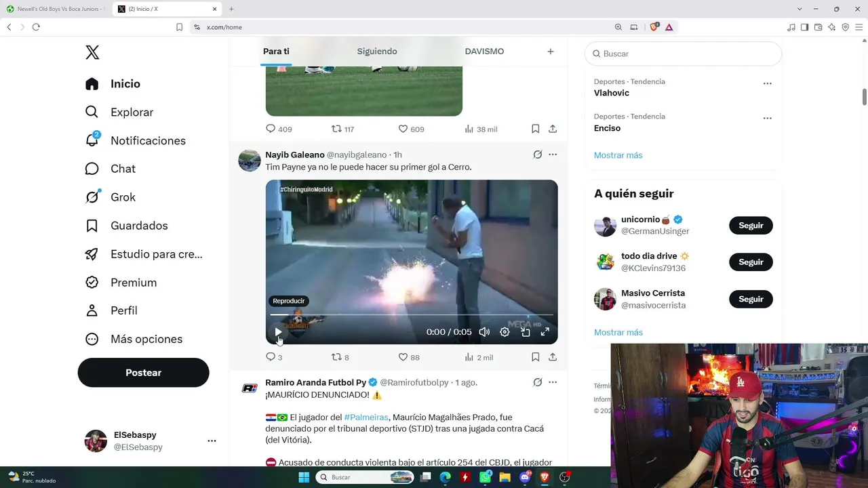Open Brave shields icon
This screenshot has width=868, height=488.
654,27
